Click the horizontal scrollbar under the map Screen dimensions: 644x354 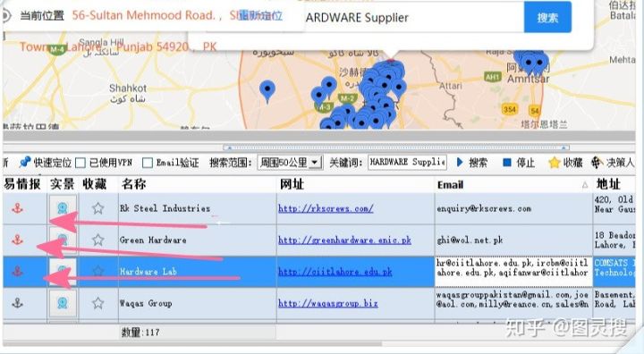318,136
